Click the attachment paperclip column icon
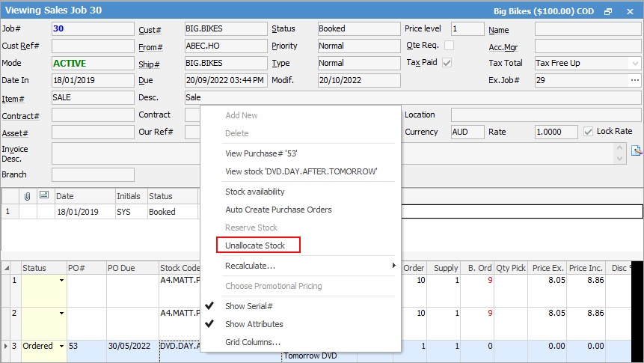The width and height of the screenshot is (644, 363). pos(28,196)
